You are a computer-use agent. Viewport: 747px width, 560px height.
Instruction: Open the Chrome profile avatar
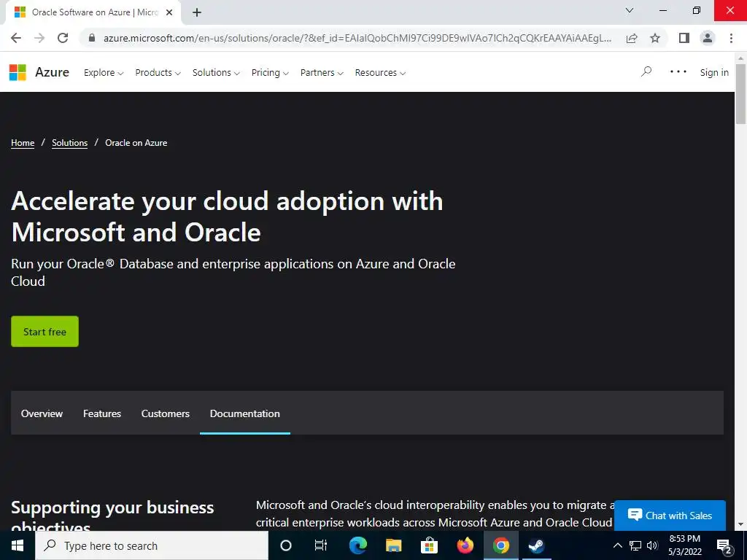point(708,38)
